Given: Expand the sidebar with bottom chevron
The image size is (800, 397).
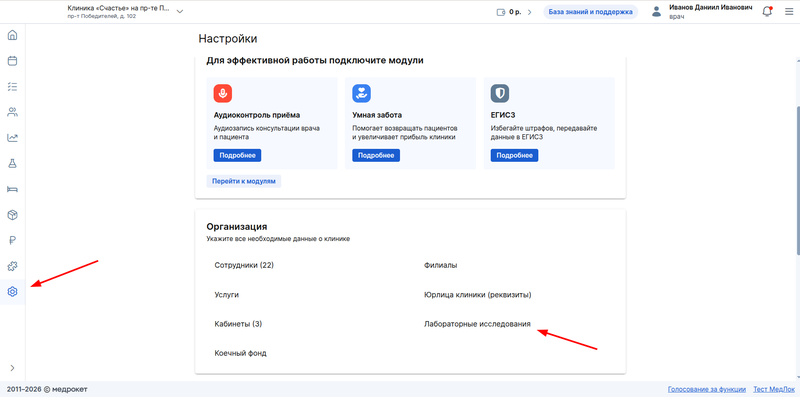Looking at the screenshot, I should pos(12,368).
